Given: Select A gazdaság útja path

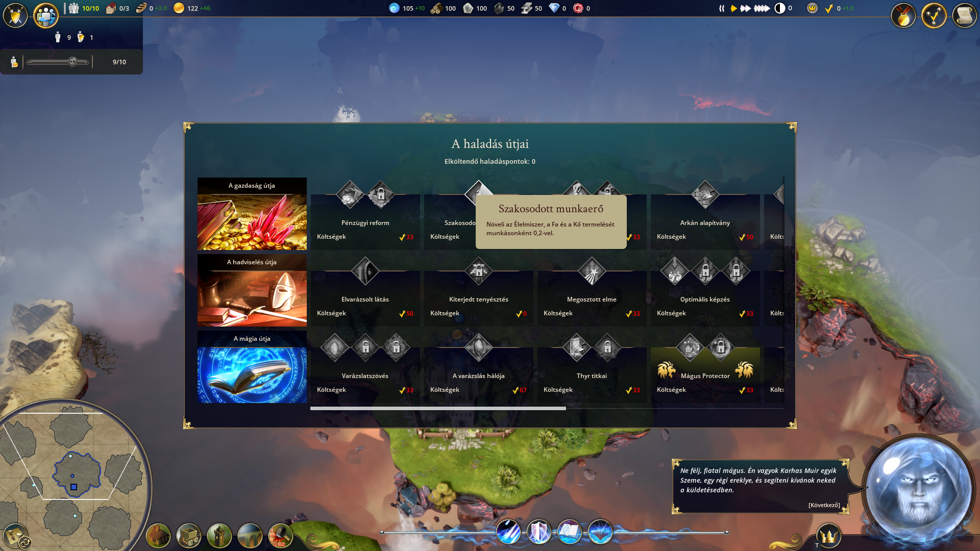Looking at the screenshot, I should tap(252, 214).
